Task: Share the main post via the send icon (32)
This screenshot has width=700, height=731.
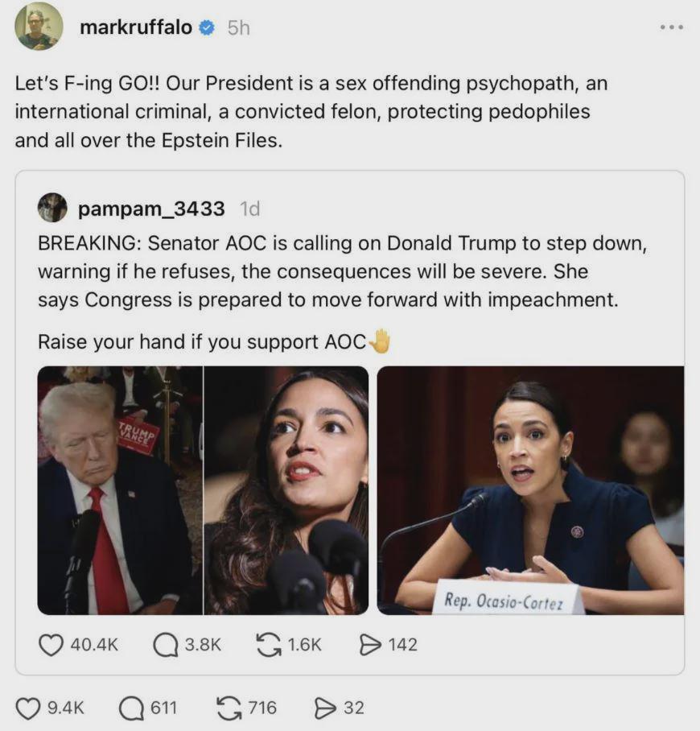Action: (x=325, y=708)
